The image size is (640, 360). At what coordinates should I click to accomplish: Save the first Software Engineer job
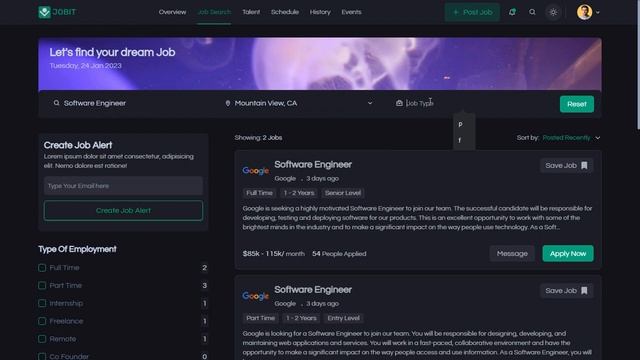click(x=567, y=165)
